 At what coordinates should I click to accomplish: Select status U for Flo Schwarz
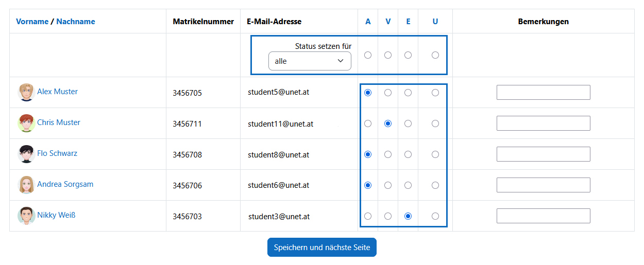tap(435, 154)
